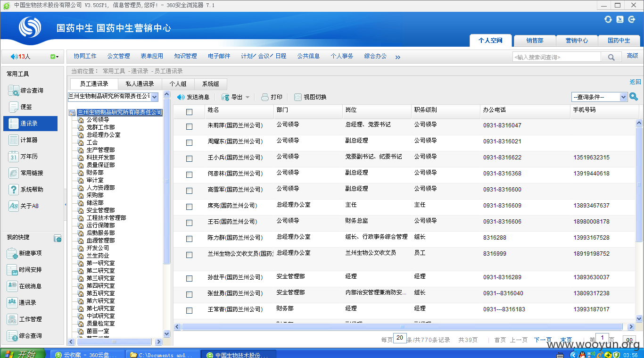Viewport: 644px width, 358px height.
Task: Expand more menu items with » arrows
Action: [397, 57]
